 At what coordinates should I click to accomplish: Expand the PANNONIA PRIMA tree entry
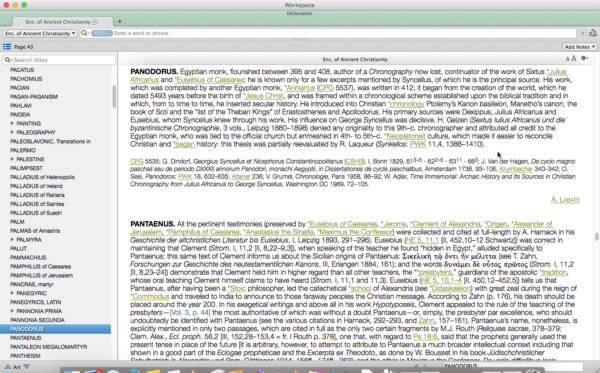pyautogui.click(x=12, y=311)
